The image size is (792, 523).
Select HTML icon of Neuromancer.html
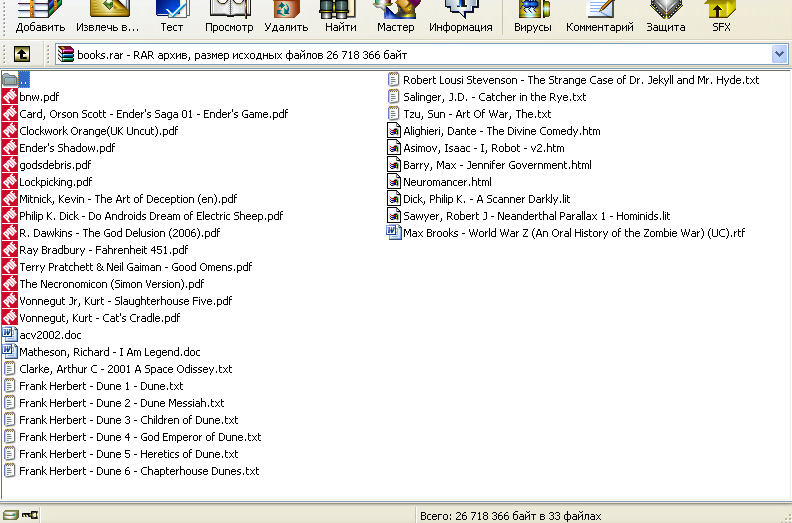(393, 181)
